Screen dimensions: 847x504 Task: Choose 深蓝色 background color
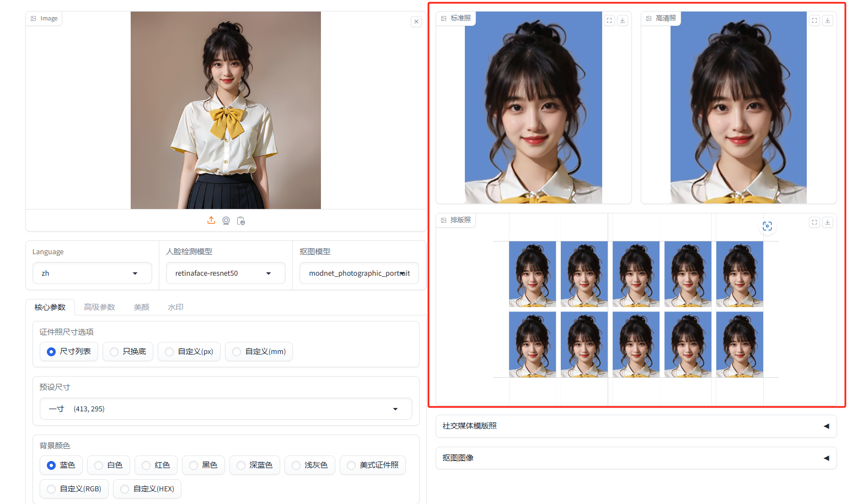(x=255, y=465)
